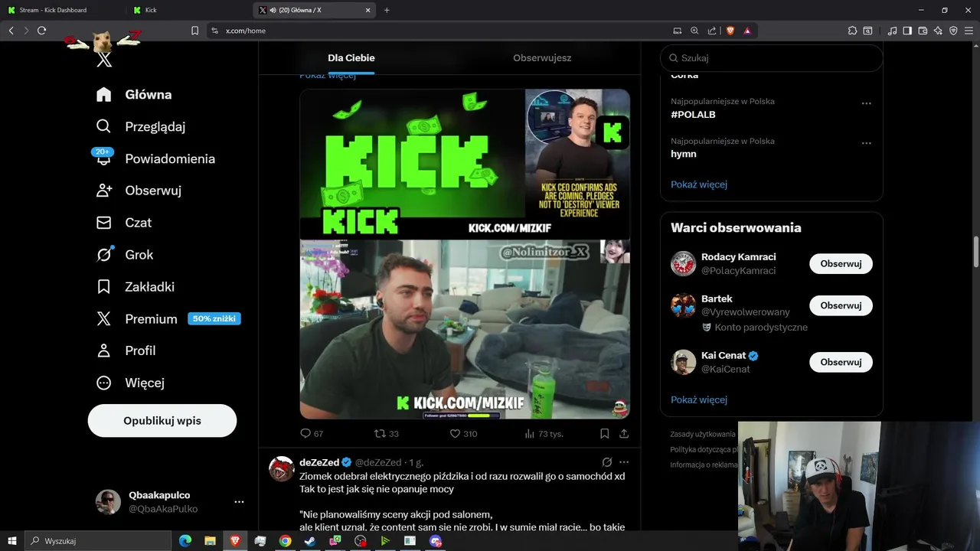The image size is (980, 551).
Task: Open Kai Cenat profile name
Action: (x=723, y=356)
